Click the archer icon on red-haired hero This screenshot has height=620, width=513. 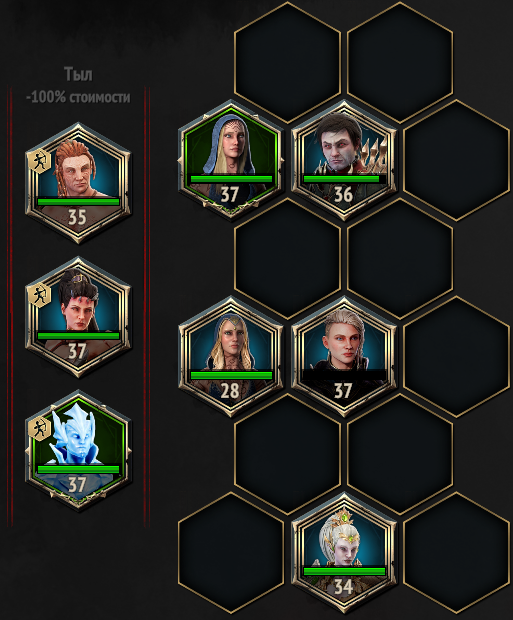click(x=40, y=162)
